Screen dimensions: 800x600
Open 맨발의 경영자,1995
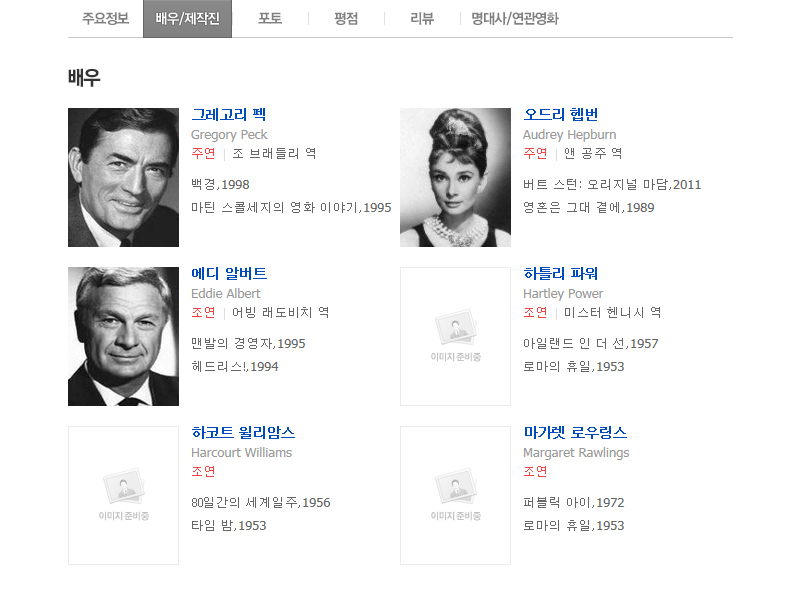pos(248,344)
